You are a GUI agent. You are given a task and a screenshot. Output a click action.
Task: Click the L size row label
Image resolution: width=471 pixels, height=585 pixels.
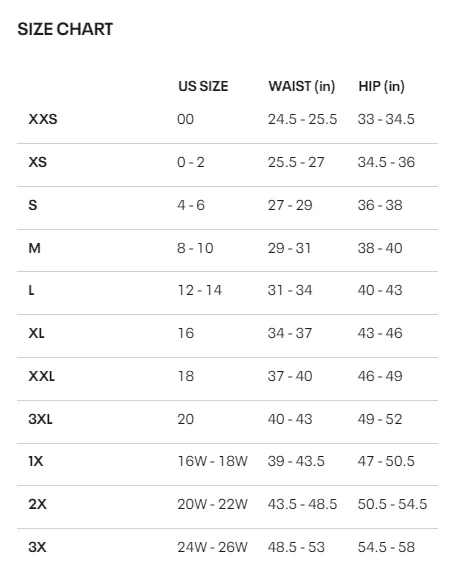(31, 290)
